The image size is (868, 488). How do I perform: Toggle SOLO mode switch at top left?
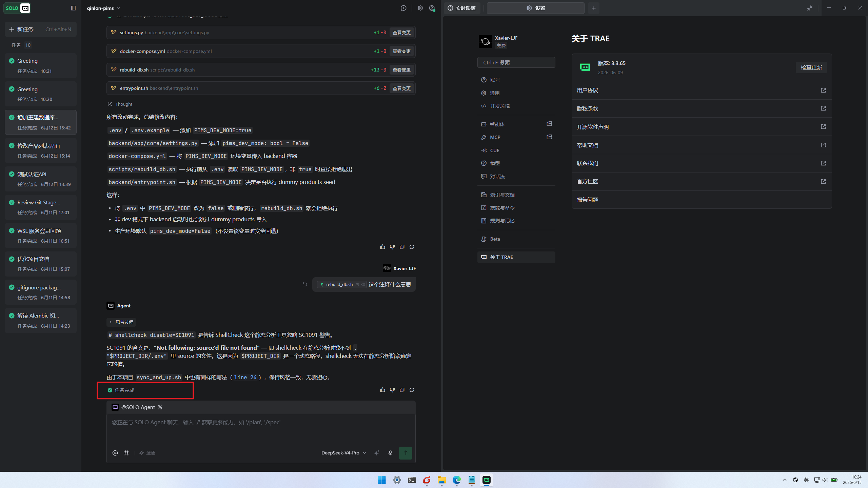(x=17, y=8)
